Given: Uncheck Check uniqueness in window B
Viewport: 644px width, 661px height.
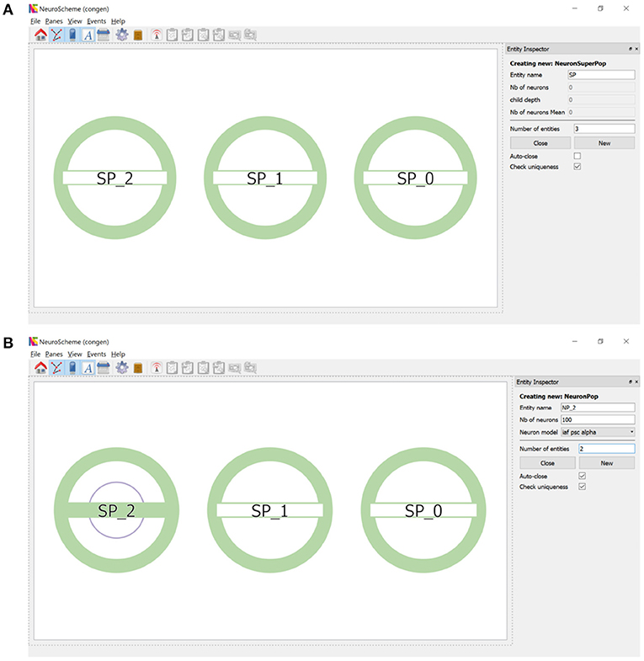Looking at the screenshot, I should click(x=582, y=487).
